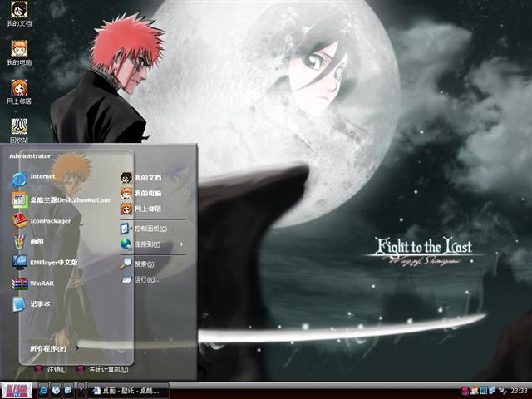Launch Internet Explorer from Quick Launch
The image size is (532, 399).
(x=43, y=391)
